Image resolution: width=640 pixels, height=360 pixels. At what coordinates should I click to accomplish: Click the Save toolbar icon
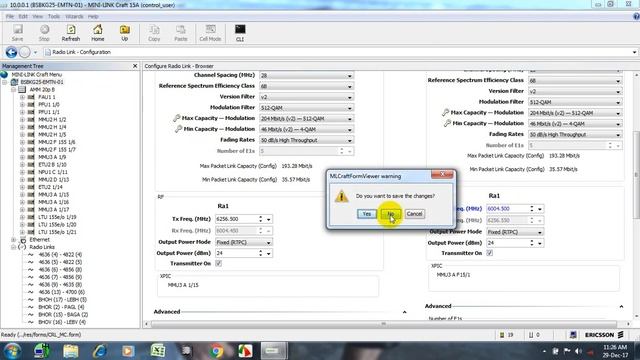click(18, 33)
